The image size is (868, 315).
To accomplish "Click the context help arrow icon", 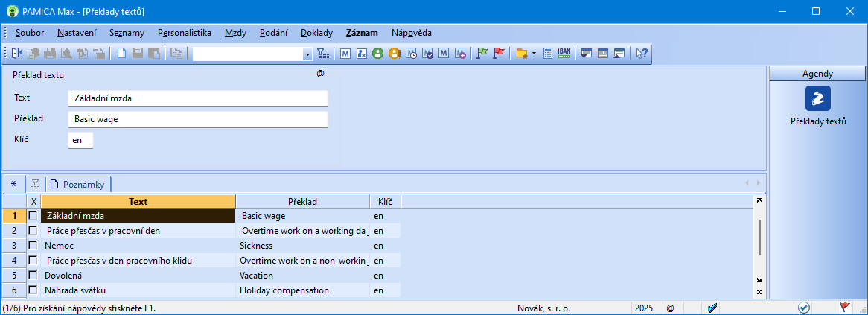I will 641,54.
